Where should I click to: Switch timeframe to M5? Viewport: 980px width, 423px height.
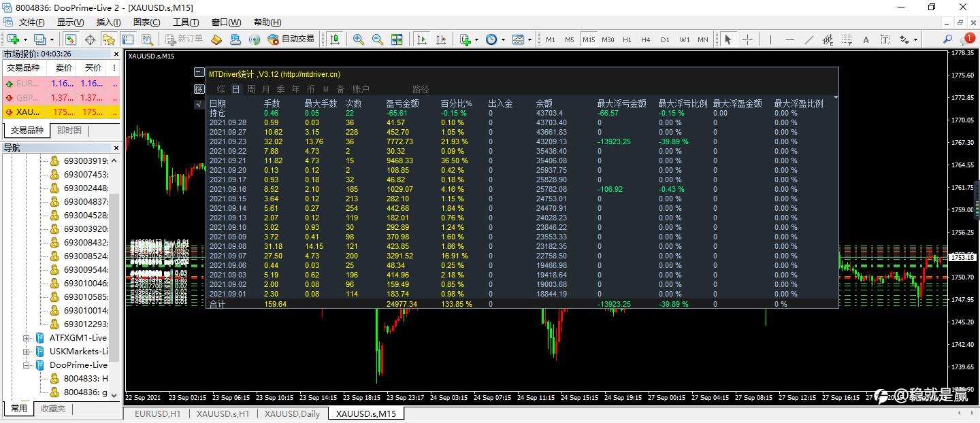(569, 39)
